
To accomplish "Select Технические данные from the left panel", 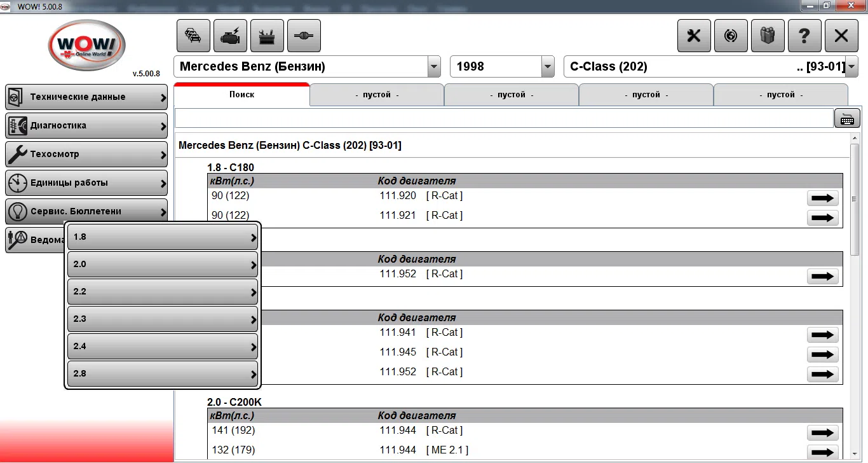I will coord(86,97).
